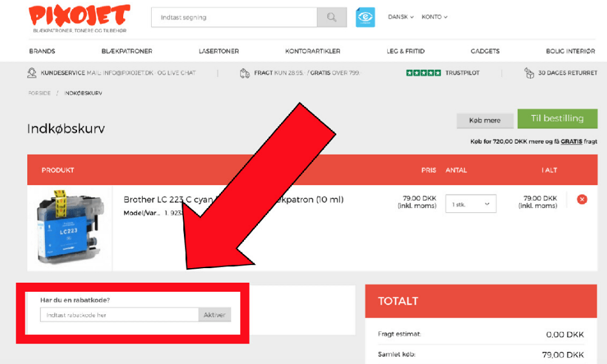Expand the KONTO account menu
Image resolution: width=607 pixels, height=364 pixels.
(434, 17)
